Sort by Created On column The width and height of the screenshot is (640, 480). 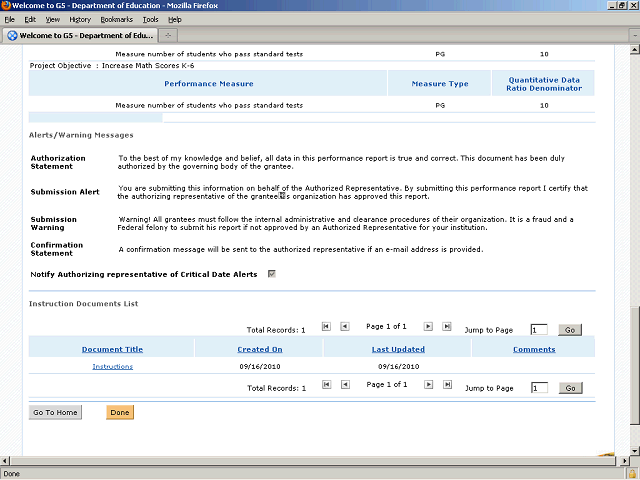click(x=260, y=349)
